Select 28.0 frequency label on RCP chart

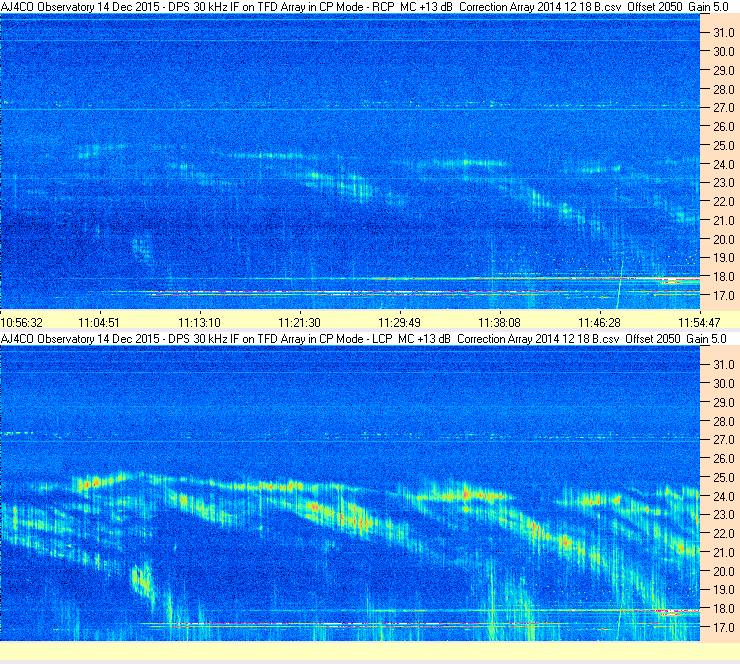click(x=724, y=90)
